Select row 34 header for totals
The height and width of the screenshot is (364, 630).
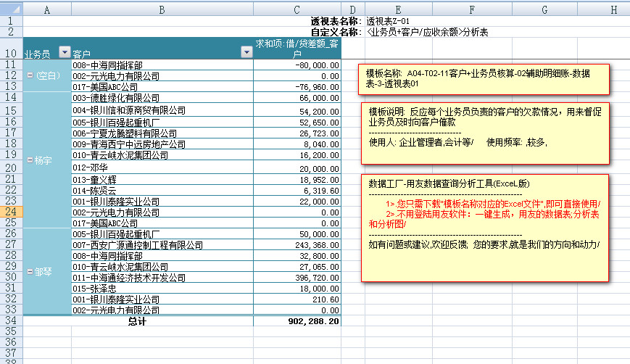click(x=11, y=320)
